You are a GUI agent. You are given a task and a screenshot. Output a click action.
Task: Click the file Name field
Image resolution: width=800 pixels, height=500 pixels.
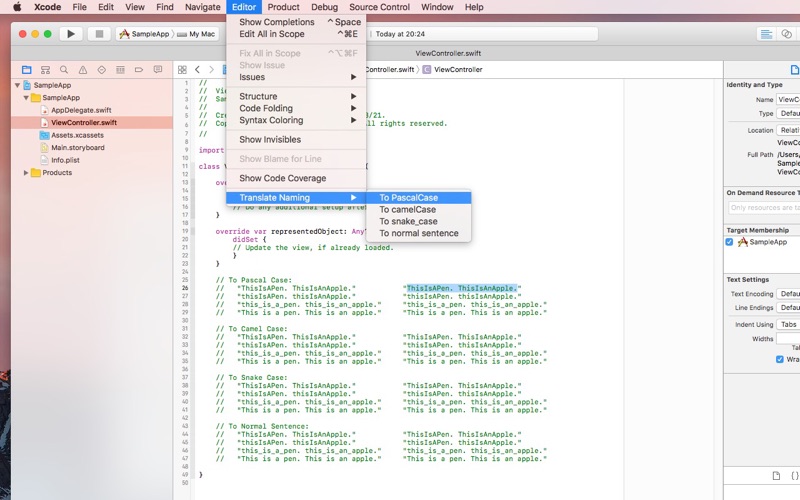point(788,99)
